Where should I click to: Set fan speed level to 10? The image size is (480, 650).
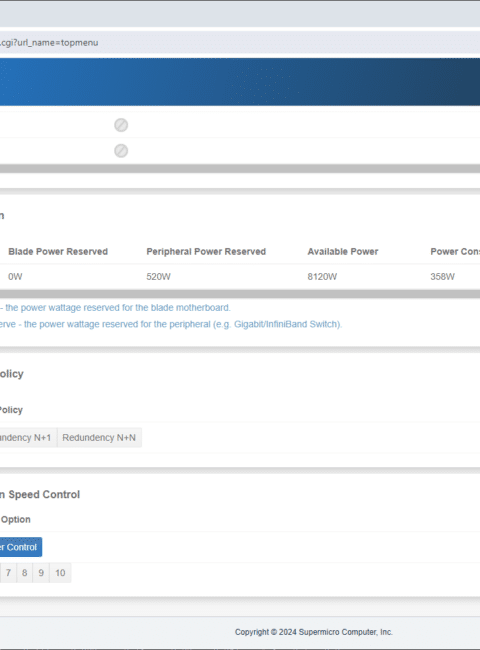coord(60,572)
